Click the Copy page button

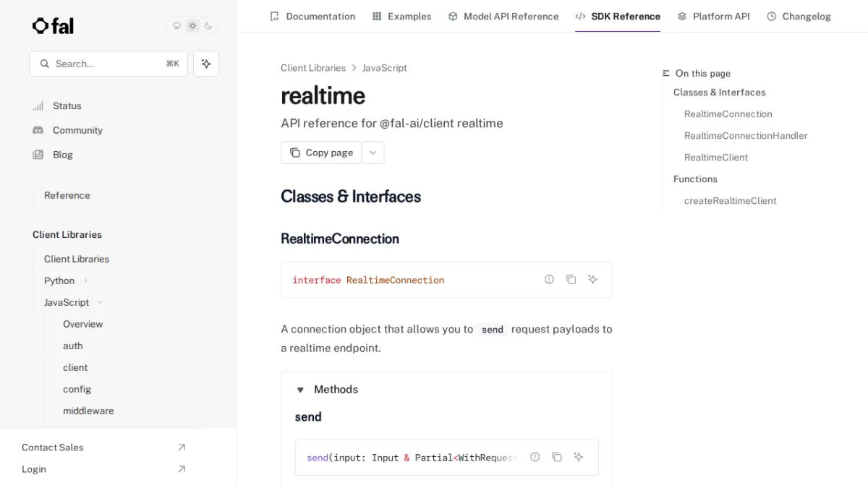tap(321, 153)
